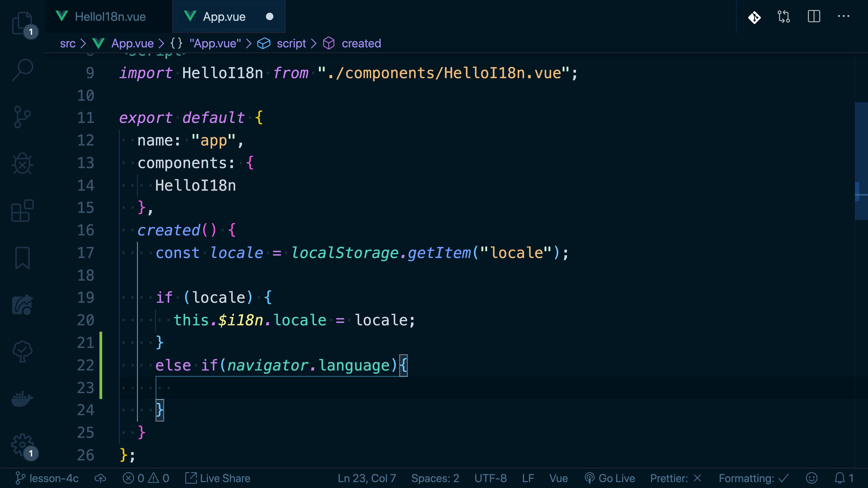Screen dimensions: 868x488
Task: Close the unsaved App.vue tab via dot
Action: 270,16
